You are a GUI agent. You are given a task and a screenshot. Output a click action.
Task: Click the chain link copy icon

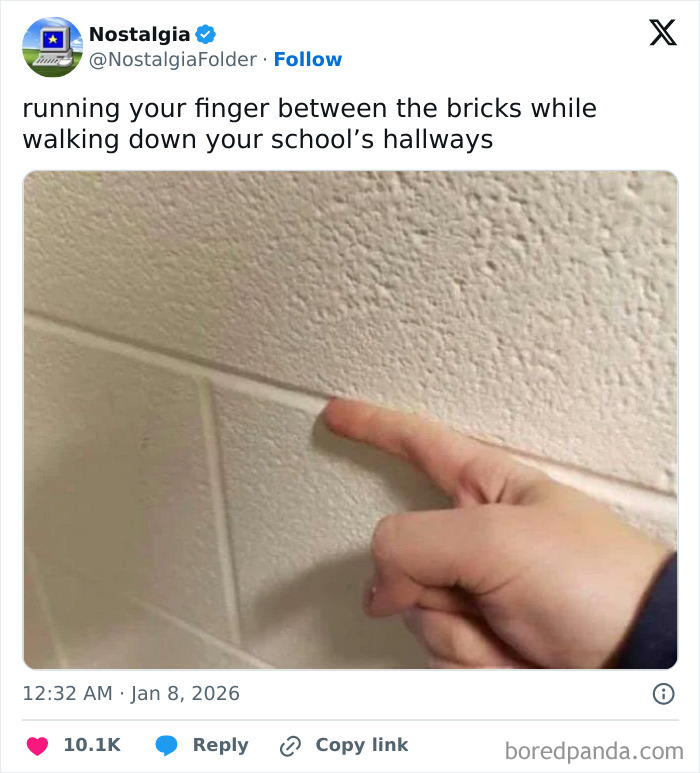(x=290, y=746)
